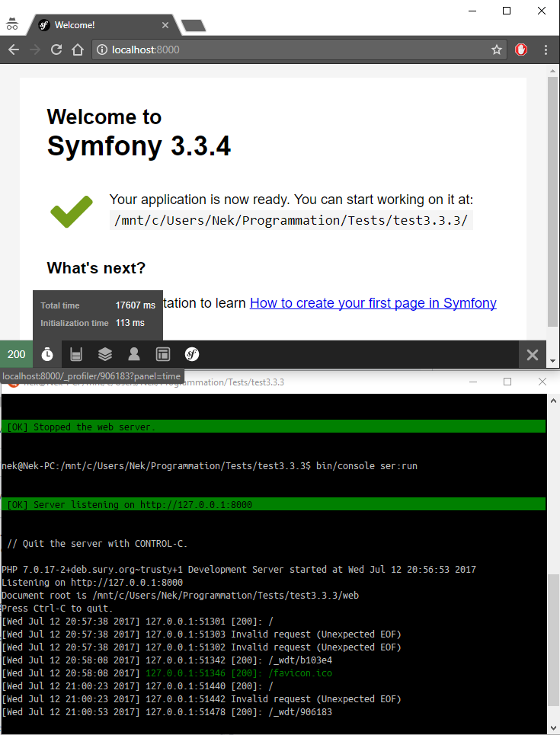Click the /_wdt/b103e4 log entry
The width and height of the screenshot is (560, 735).
167,660
